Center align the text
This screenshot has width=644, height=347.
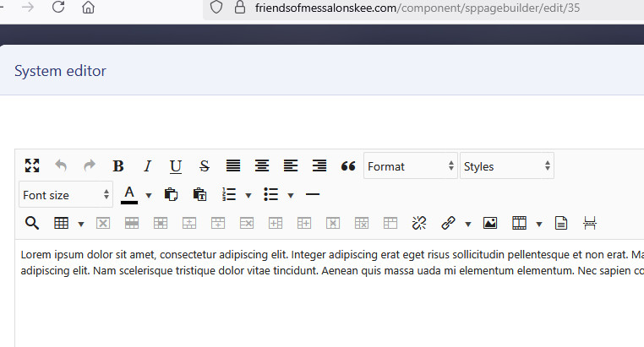(262, 166)
